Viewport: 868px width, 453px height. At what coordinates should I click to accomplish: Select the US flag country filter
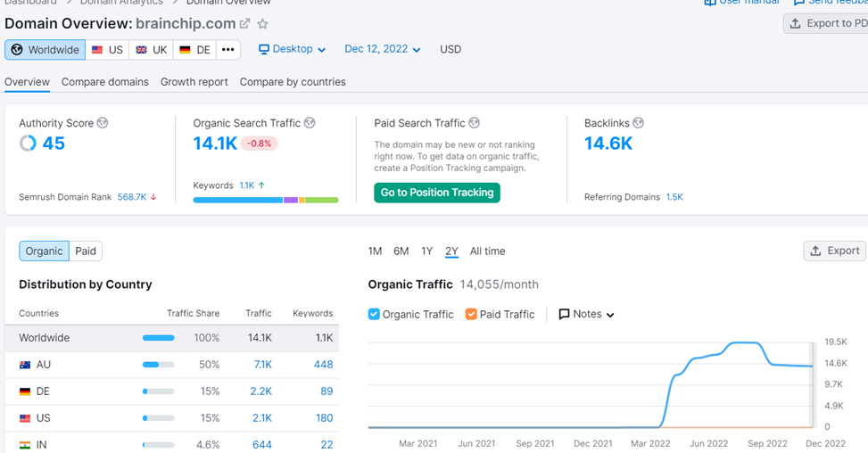(108, 50)
